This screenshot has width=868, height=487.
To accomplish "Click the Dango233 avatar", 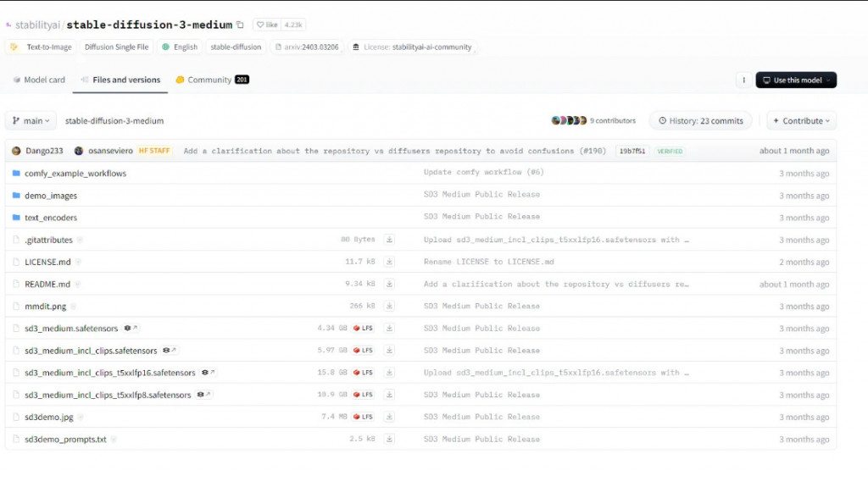I will (x=16, y=151).
